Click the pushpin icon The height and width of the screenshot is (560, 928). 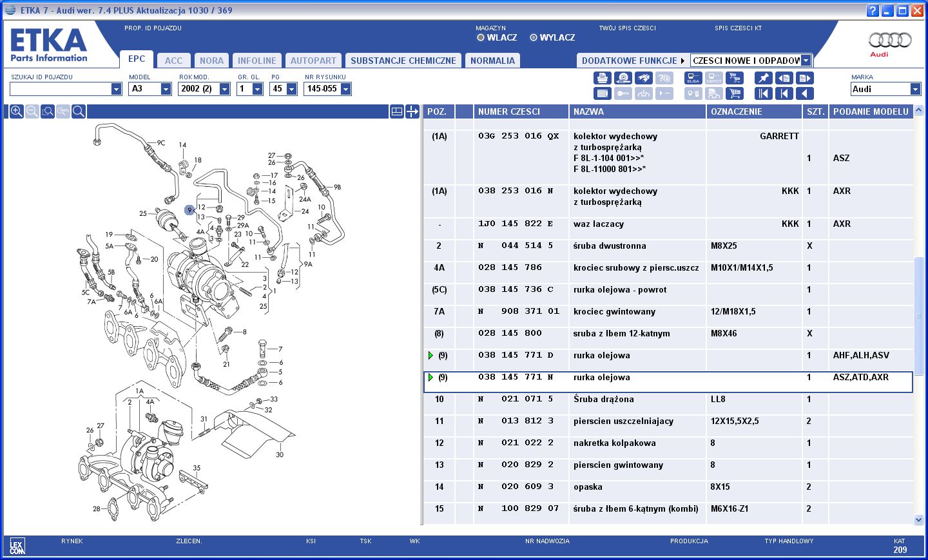pos(763,78)
